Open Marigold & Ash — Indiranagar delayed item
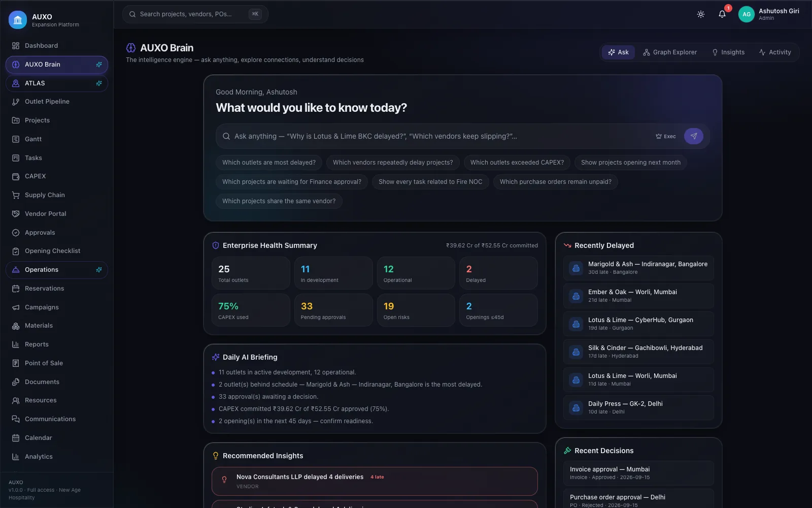This screenshot has width=812, height=508. coord(638,268)
